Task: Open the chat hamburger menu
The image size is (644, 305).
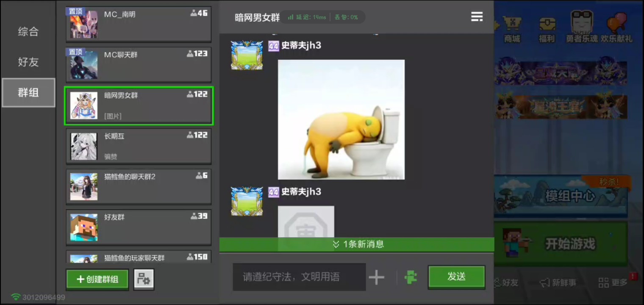Action: [x=477, y=17]
